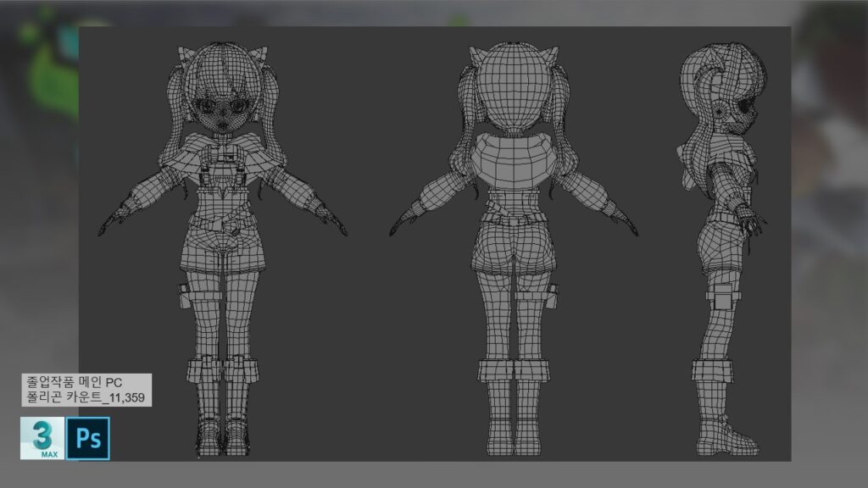The width and height of the screenshot is (868, 488).
Task: Click the back-view character's shorts
Action: click(512, 241)
